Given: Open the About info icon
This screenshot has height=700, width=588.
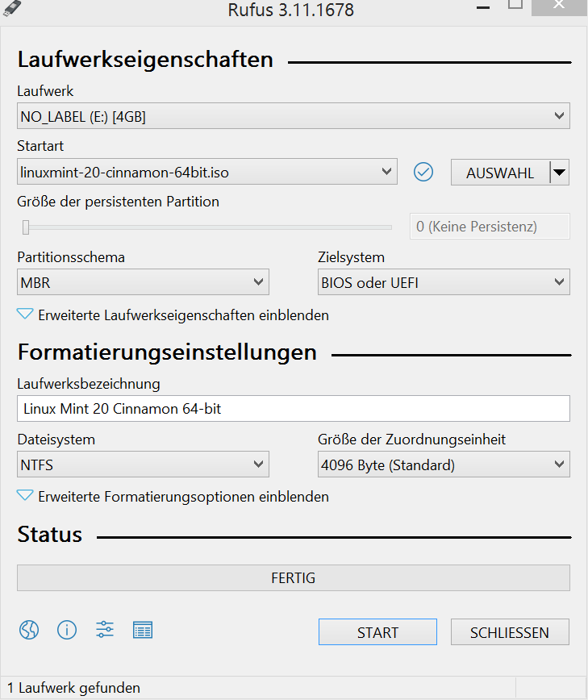Looking at the screenshot, I should (67, 630).
